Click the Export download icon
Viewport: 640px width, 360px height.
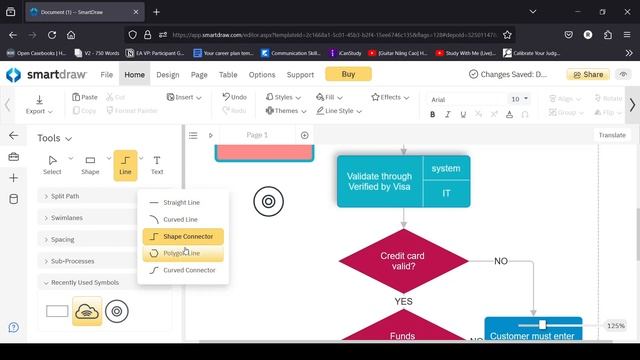tap(40, 100)
